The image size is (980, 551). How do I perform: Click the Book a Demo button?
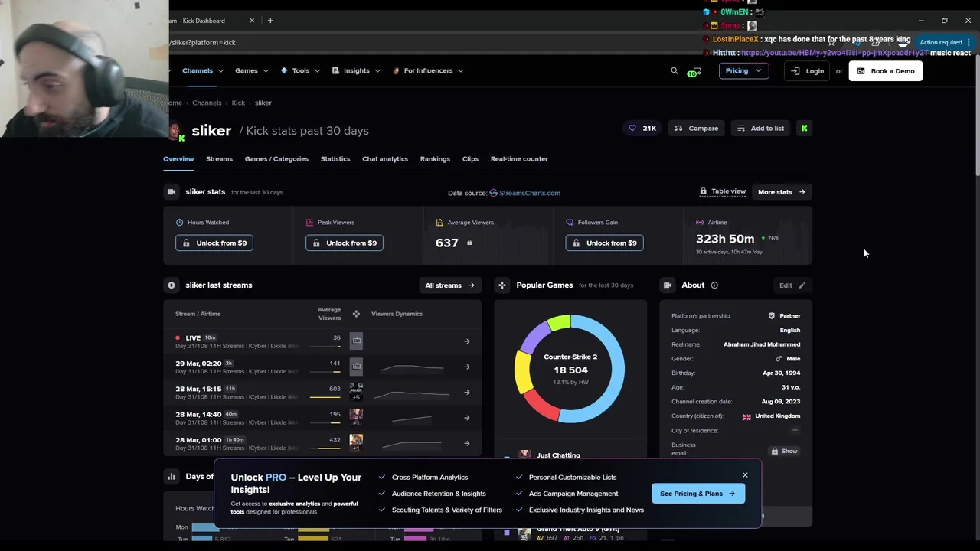[886, 71]
